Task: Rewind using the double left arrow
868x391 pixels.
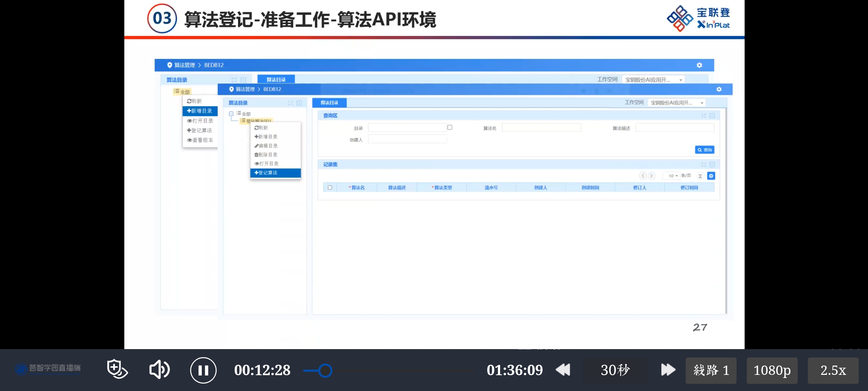Action: (563, 370)
